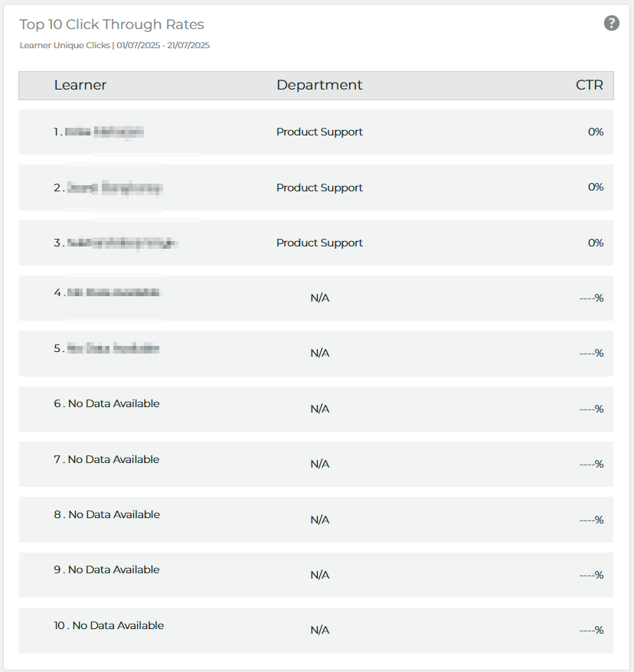Select row 8 No Data Available

point(114,514)
